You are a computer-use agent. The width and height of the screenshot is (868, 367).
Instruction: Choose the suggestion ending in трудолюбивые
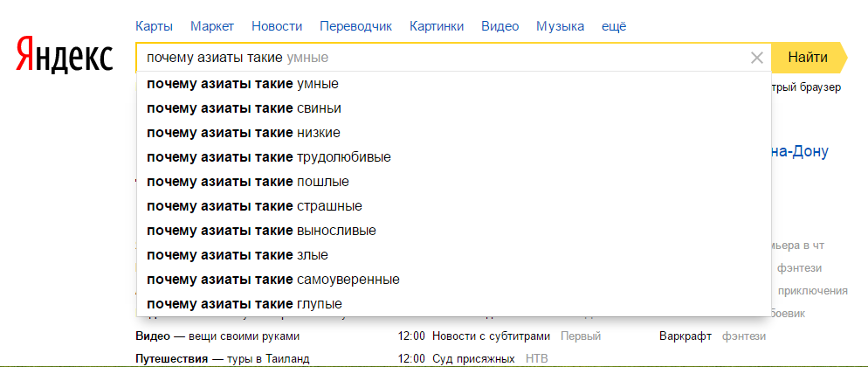click(269, 157)
